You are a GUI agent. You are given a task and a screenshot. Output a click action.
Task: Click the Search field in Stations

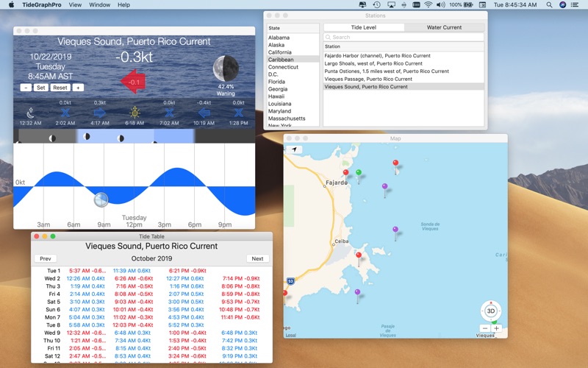pyautogui.click(x=404, y=38)
